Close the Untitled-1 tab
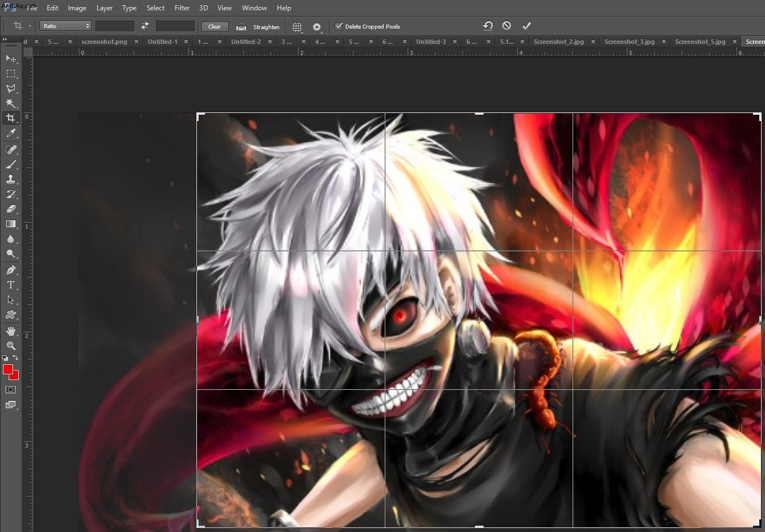Image resolution: width=765 pixels, height=532 pixels. (x=186, y=42)
